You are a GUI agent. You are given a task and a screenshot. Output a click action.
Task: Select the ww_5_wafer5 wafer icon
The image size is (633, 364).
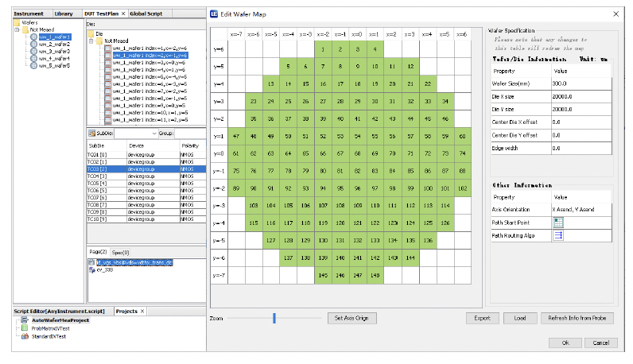point(34,65)
